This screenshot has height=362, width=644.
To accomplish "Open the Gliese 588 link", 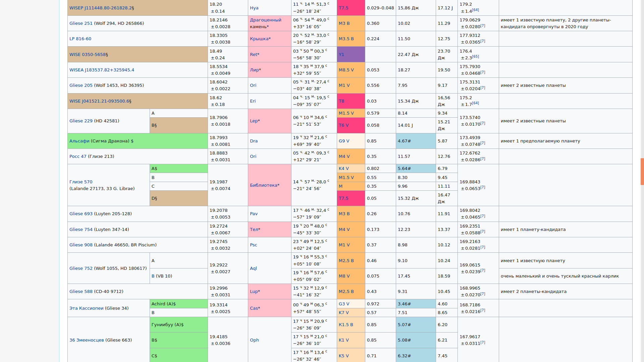I will pos(81,292).
